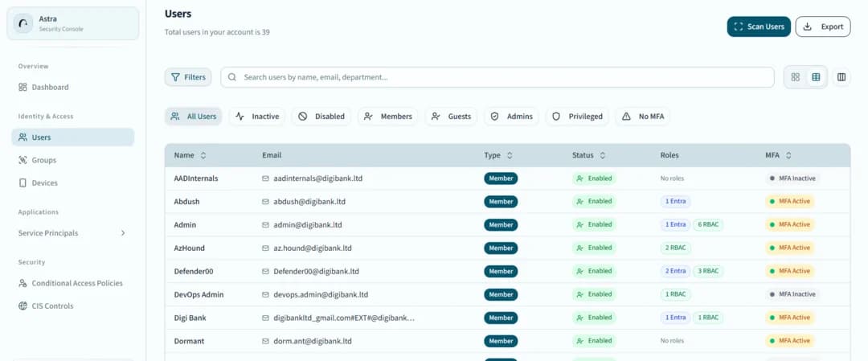Select the Inactive filter tab
The width and height of the screenshot is (868, 361).
click(257, 117)
